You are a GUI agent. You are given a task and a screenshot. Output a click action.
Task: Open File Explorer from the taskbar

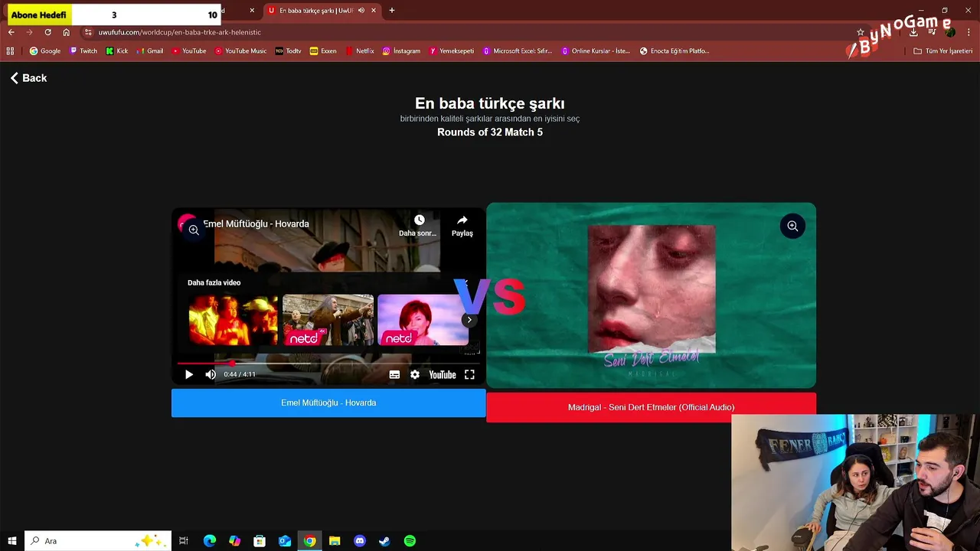(x=335, y=541)
